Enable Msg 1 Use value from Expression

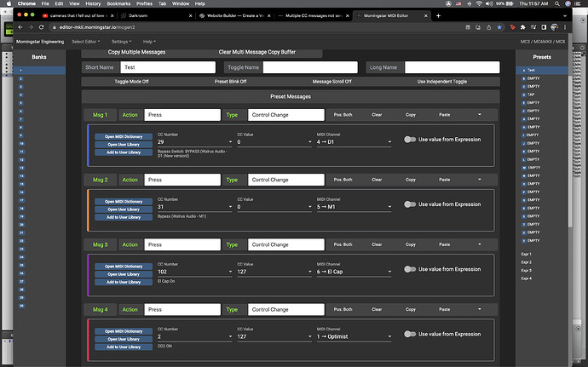coord(410,140)
